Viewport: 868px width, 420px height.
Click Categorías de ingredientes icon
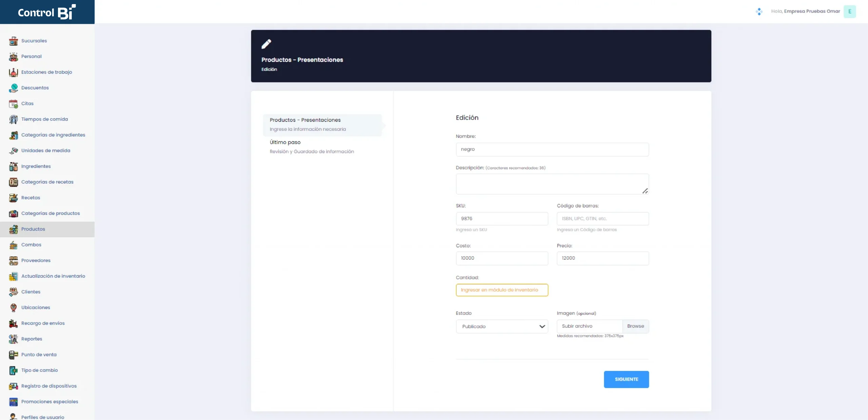pos(13,135)
